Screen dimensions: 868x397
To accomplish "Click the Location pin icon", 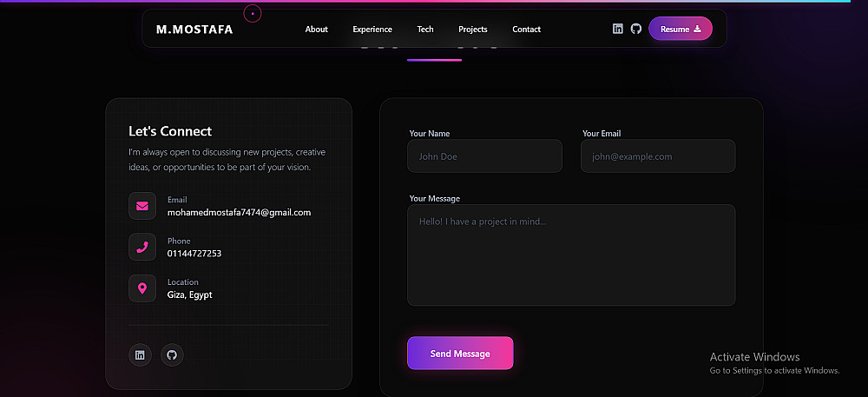I will [x=142, y=288].
